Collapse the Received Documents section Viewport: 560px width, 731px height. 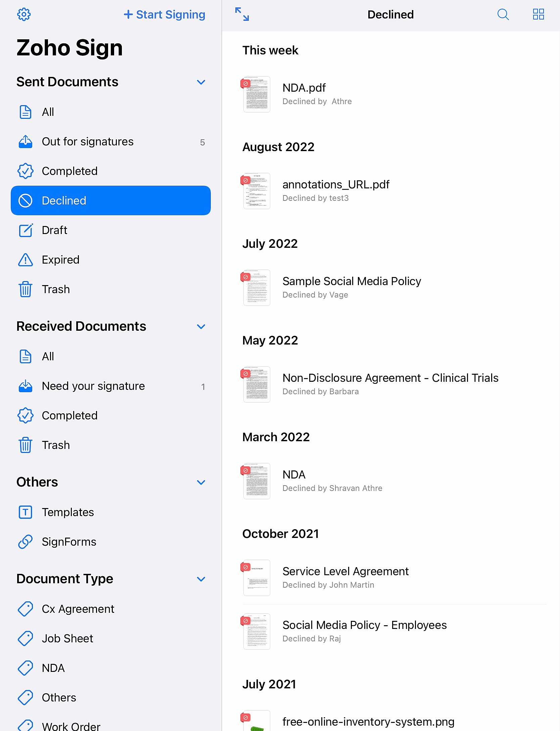tap(201, 327)
